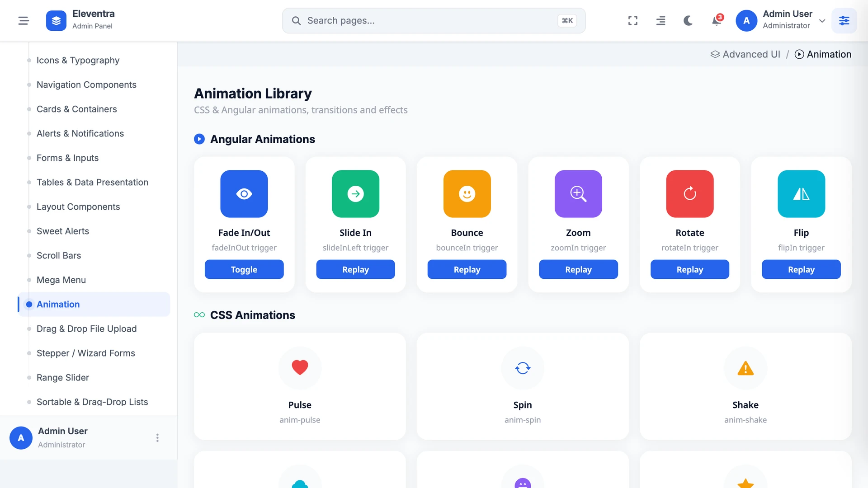Image resolution: width=868 pixels, height=488 pixels.
Task: Collapse the sidebar with the hamburger icon
Action: click(x=24, y=20)
